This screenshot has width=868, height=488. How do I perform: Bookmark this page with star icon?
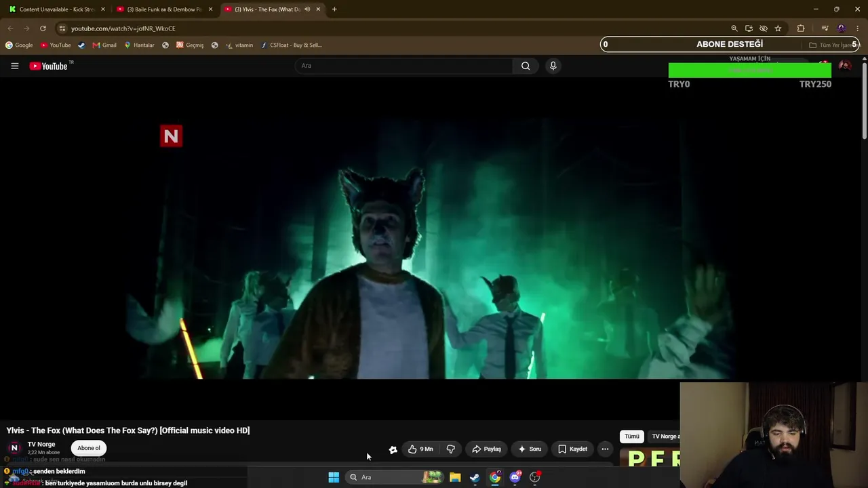coord(778,28)
